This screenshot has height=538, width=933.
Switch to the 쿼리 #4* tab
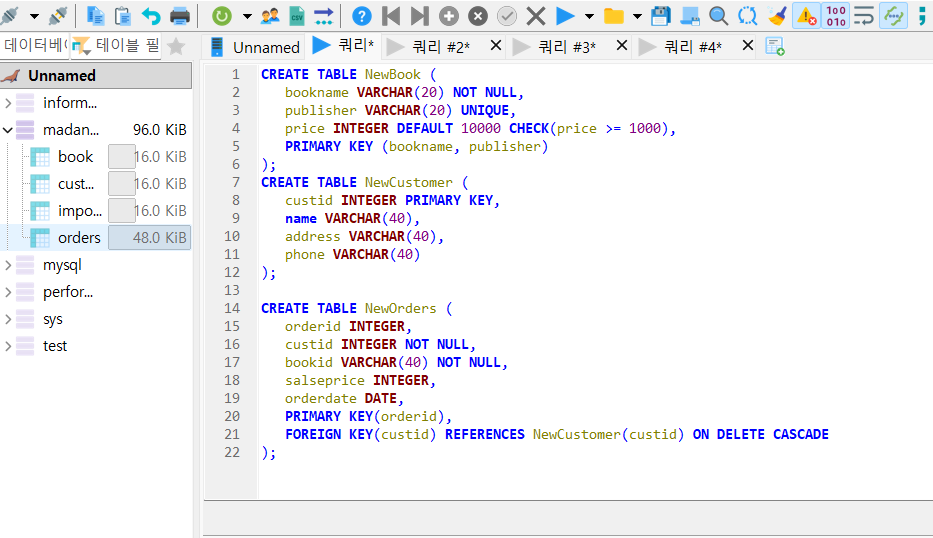(x=693, y=47)
